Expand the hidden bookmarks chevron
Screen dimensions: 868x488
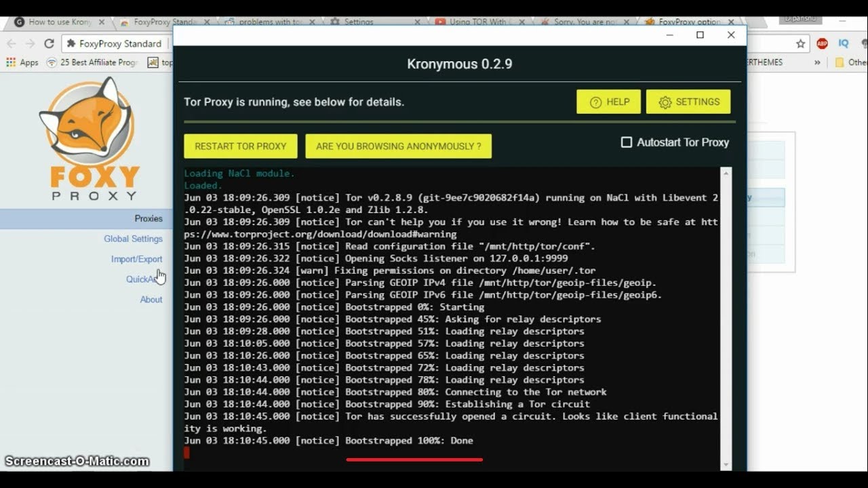click(817, 62)
